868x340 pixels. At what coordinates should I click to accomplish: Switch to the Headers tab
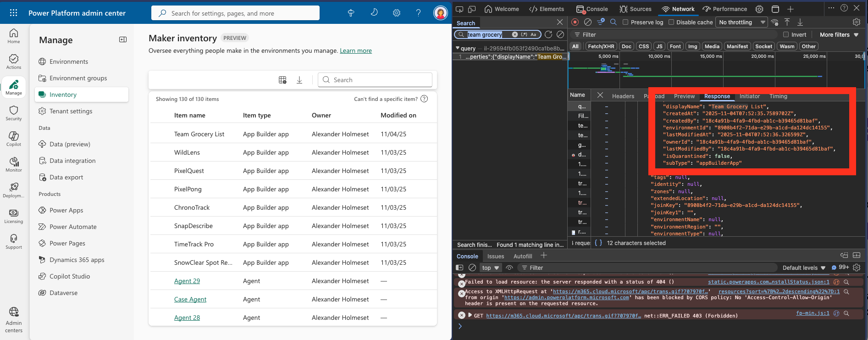pyautogui.click(x=623, y=96)
